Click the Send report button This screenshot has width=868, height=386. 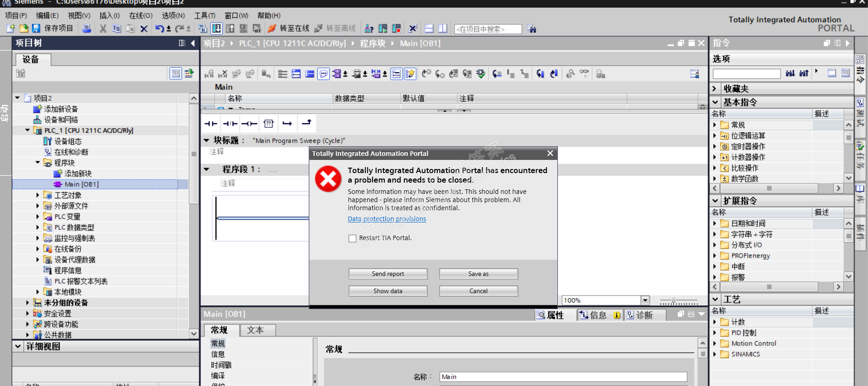pos(388,274)
